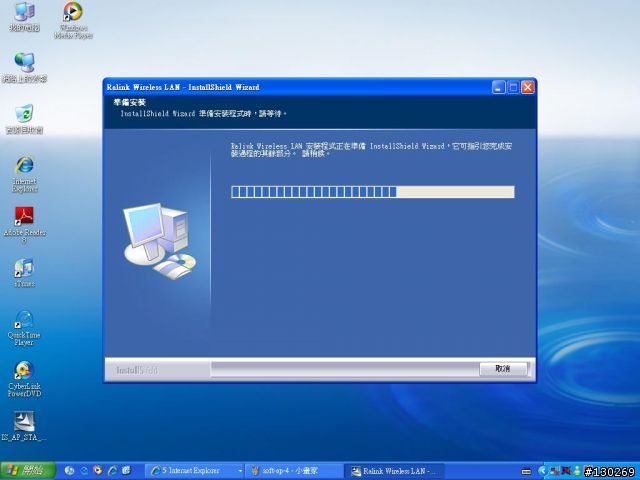Expand the Internet Explorer taskbar group arrow

(x=240, y=471)
